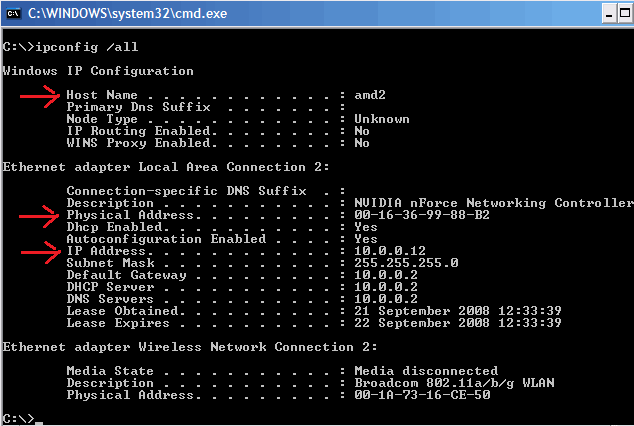
Task: Click the host name value amd2
Action: pos(370,95)
